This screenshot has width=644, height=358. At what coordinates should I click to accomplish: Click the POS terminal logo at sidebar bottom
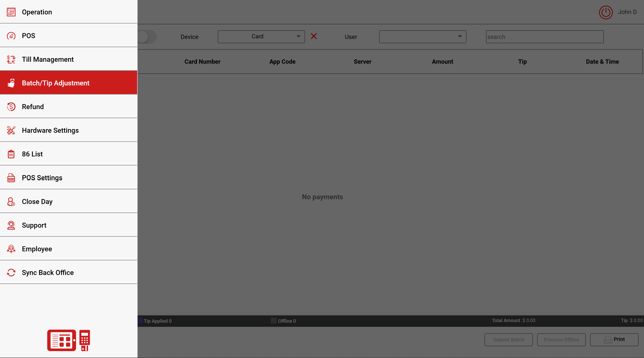[69, 340]
